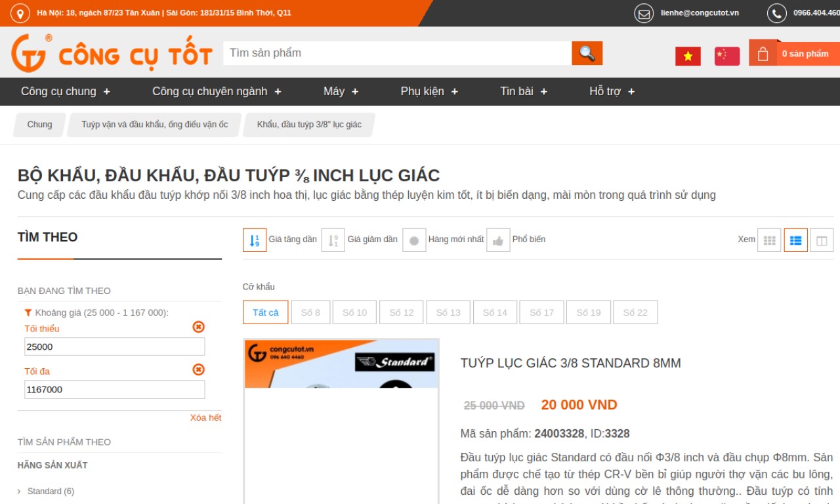Sort by popular thumbs-up icon

(498, 240)
